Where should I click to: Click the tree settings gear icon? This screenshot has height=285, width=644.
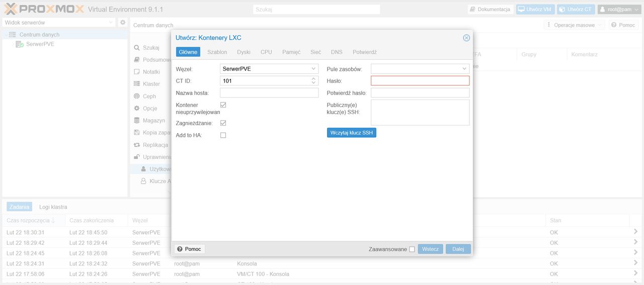tap(122, 23)
